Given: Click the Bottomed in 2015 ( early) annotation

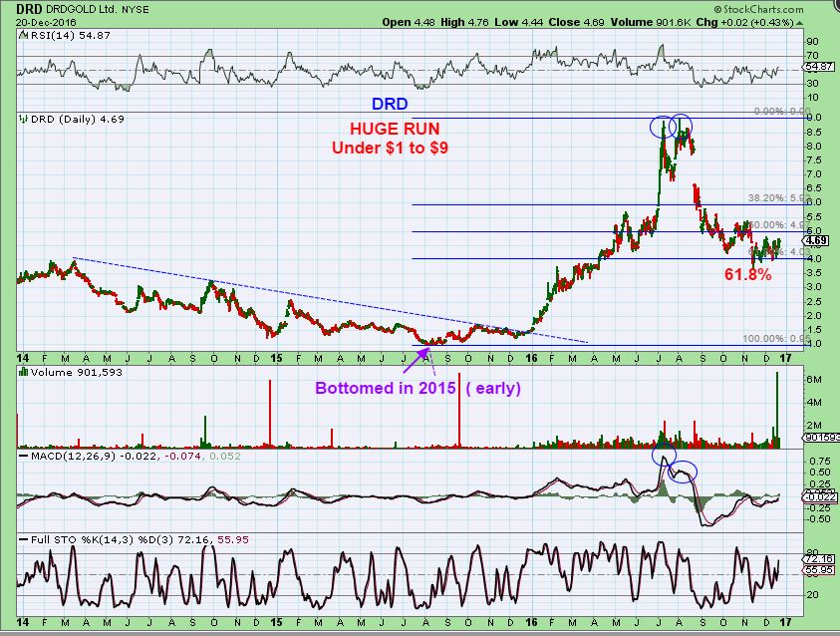Looking at the screenshot, I should click(418, 388).
